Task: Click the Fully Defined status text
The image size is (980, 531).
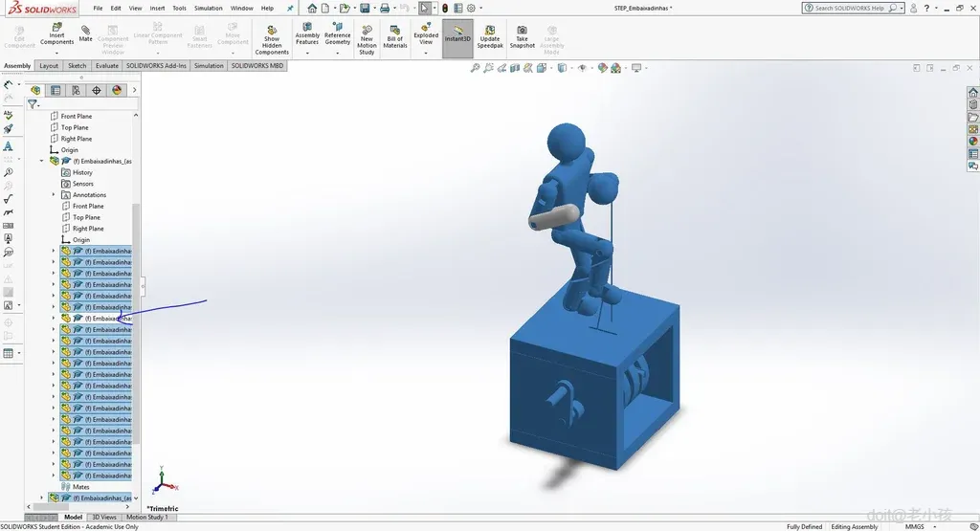Action: click(x=804, y=526)
